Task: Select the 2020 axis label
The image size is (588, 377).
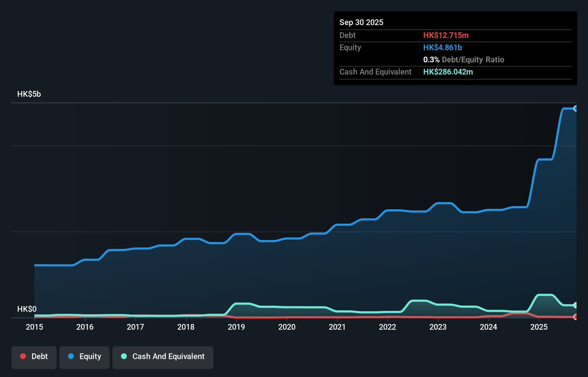Action: pos(287,327)
